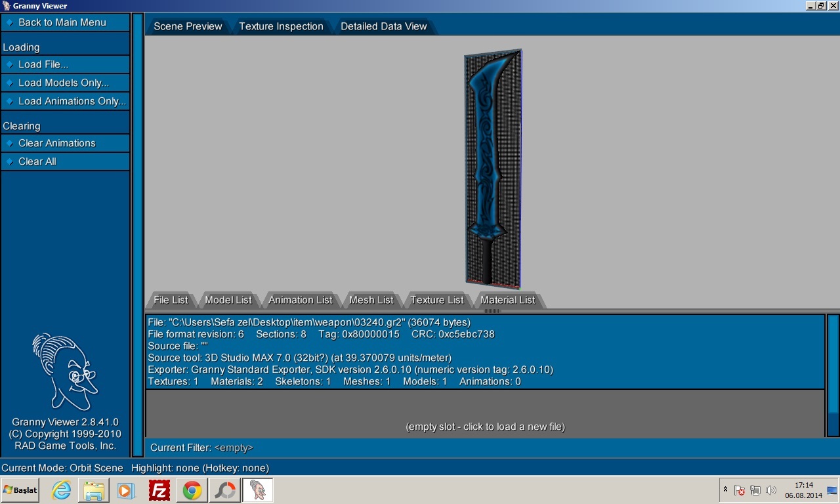Open the taskbar icon right of Chrome
The width and height of the screenshot is (840, 504).
pos(225,490)
